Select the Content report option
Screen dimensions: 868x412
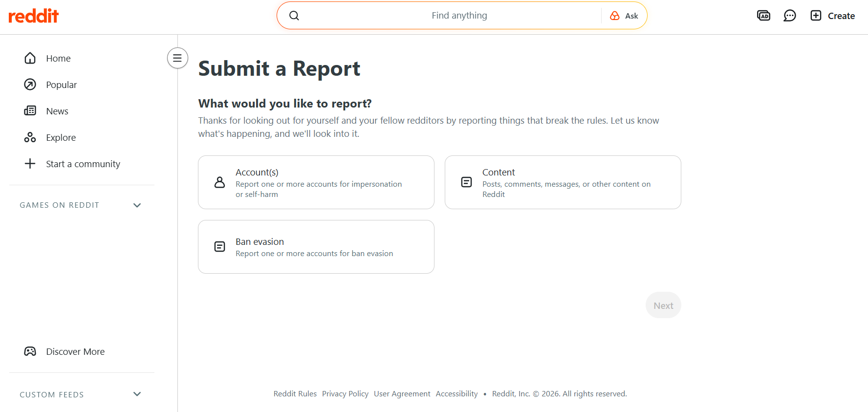(x=563, y=182)
